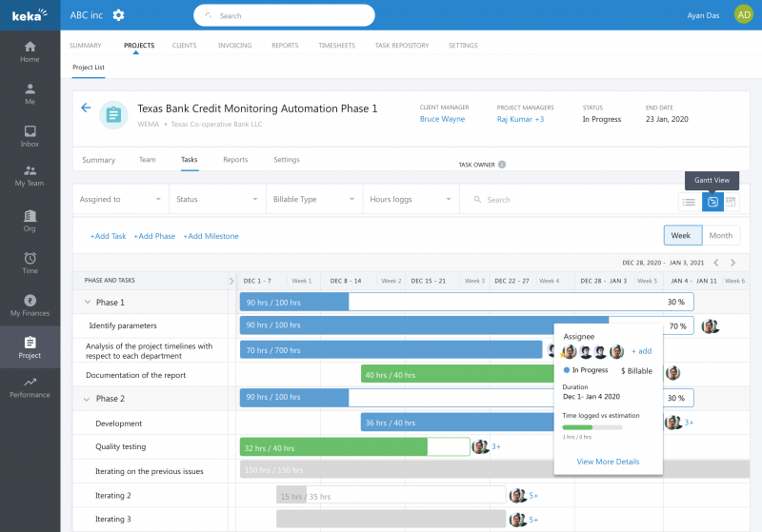Click the top global Search field
The height and width of the screenshot is (532, 762).
tap(284, 15)
